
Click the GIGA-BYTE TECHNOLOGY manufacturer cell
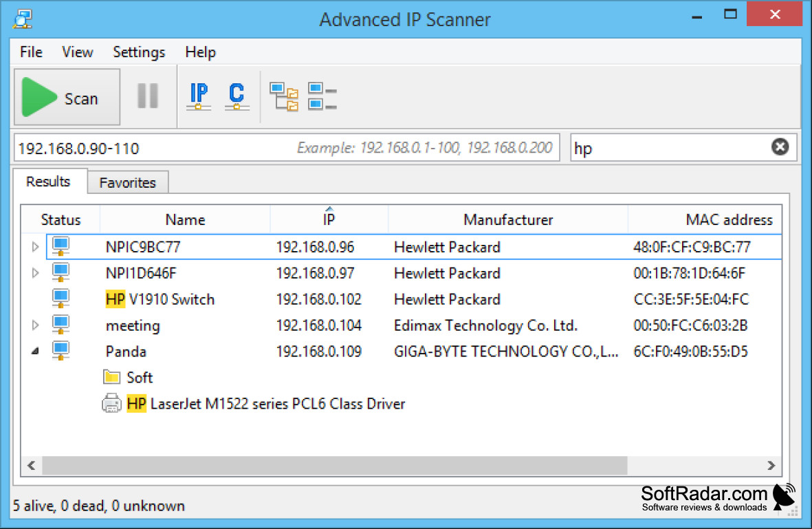click(506, 352)
